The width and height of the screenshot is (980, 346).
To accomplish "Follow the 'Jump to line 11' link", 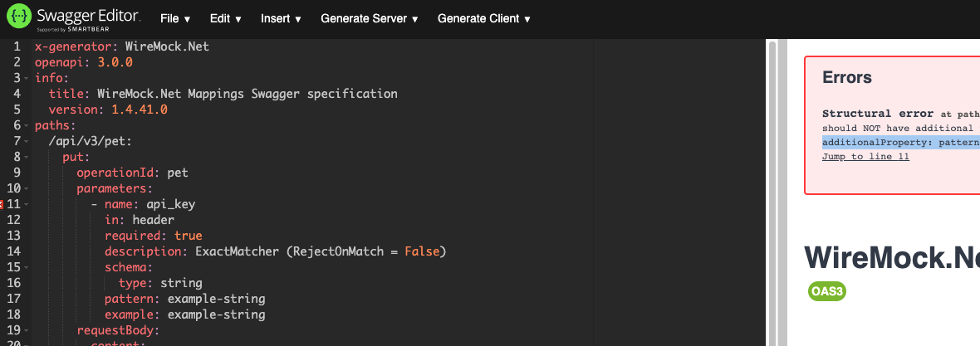I will pyautogui.click(x=865, y=156).
